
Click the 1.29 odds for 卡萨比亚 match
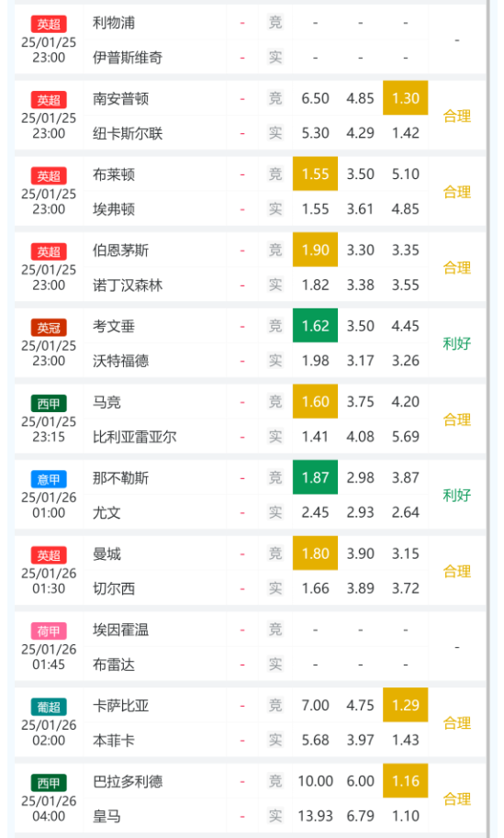(405, 705)
